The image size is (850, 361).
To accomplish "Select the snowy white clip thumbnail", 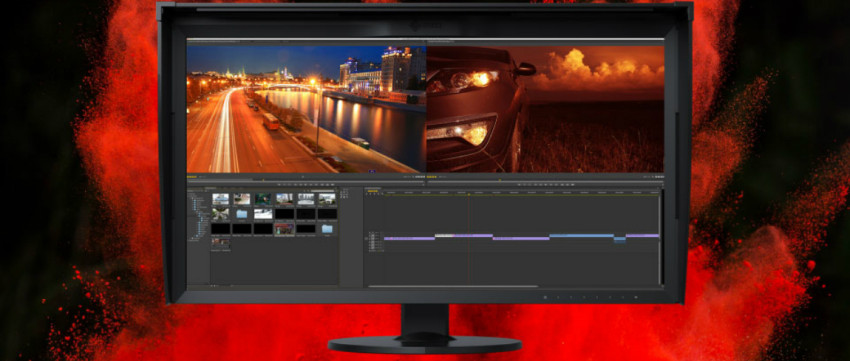I will click(263, 214).
